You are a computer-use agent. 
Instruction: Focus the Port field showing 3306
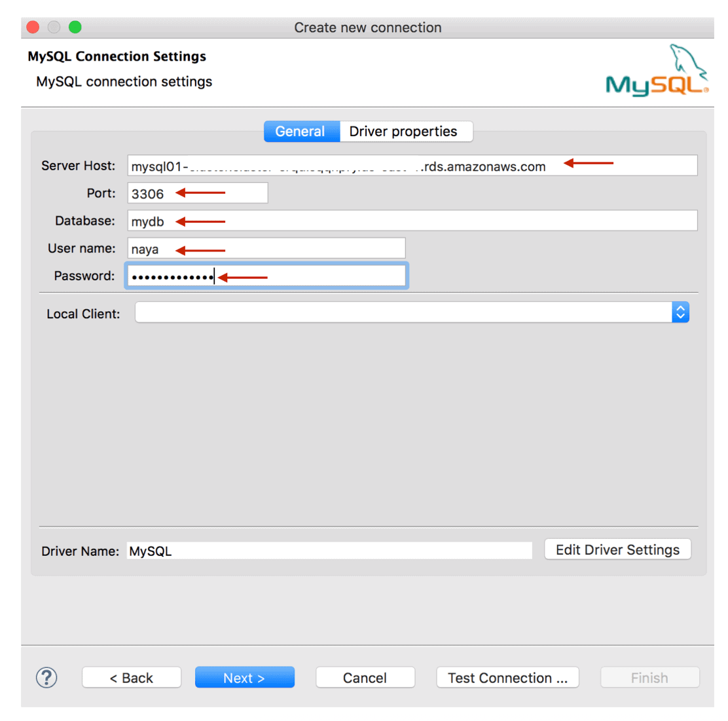[198, 193]
